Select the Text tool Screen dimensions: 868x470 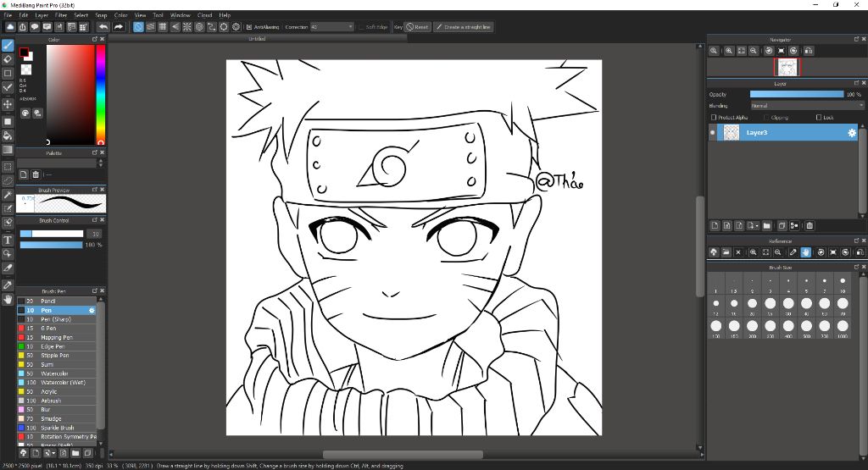coord(8,240)
